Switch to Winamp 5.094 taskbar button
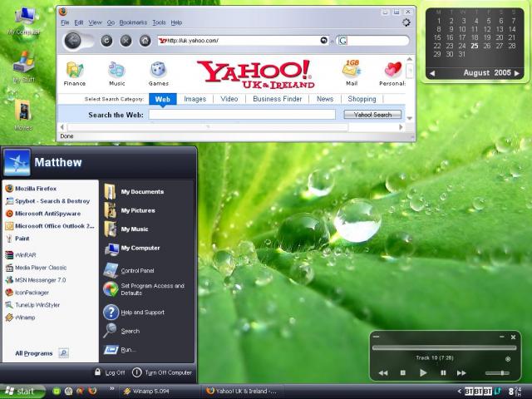The width and height of the screenshot is (532, 399). [159, 392]
